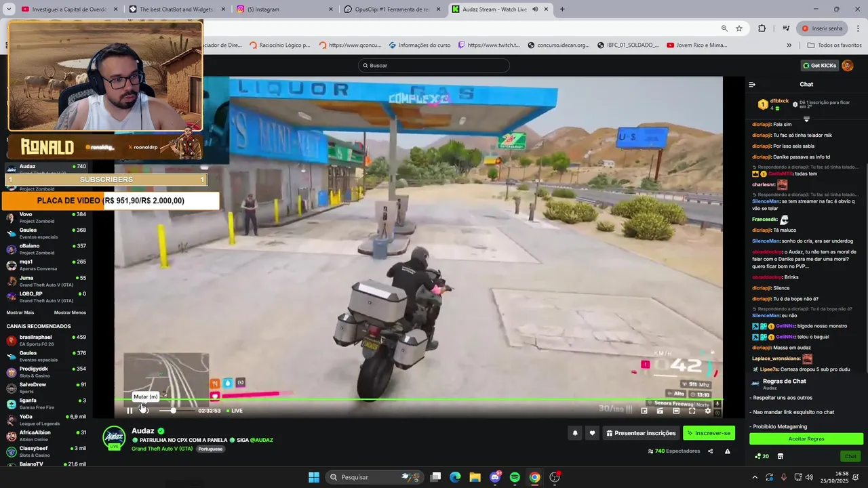Open the Informações do curso bookmark
Image resolution: width=868 pixels, height=488 pixels.
point(420,45)
